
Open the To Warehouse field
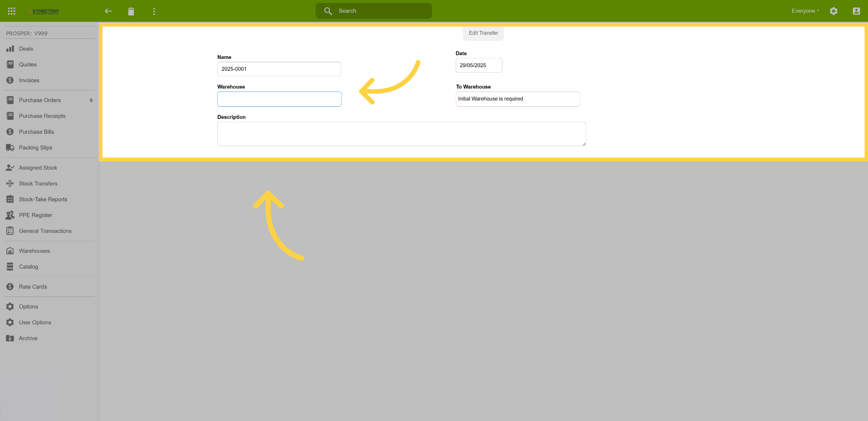coord(518,99)
